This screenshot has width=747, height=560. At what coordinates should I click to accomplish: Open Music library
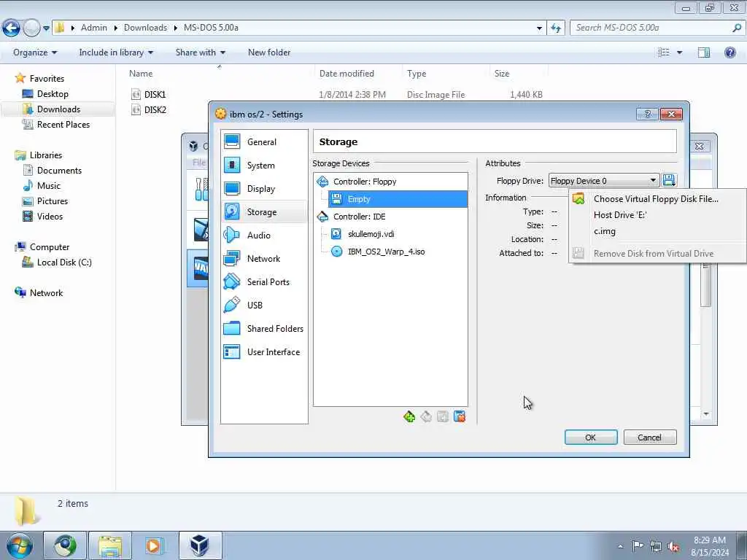(49, 186)
